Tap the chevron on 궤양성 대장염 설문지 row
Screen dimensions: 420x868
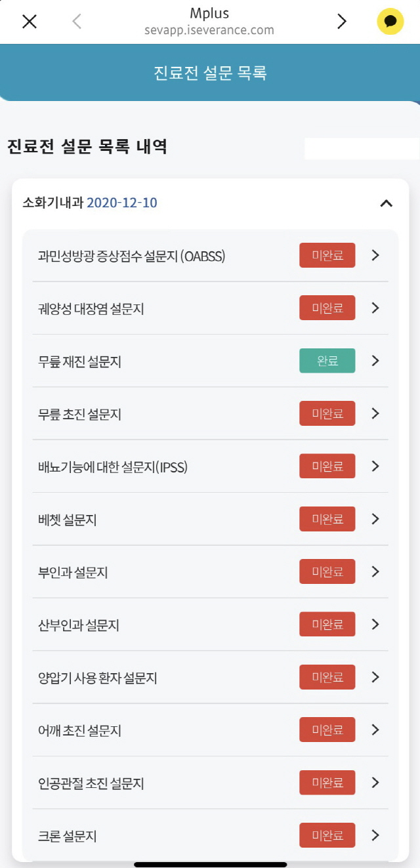click(375, 308)
